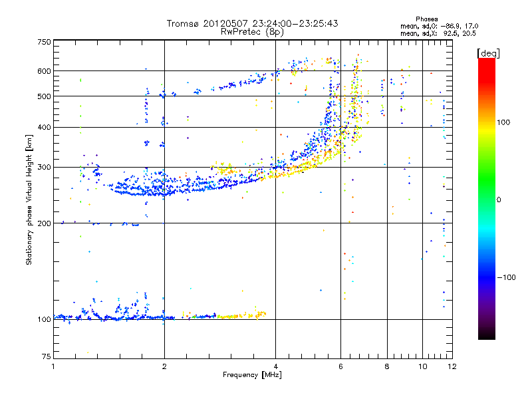Click the "600" height tick label

tap(44, 71)
